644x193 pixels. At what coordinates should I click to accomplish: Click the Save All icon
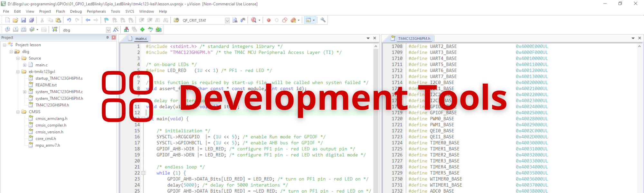click(x=32, y=20)
